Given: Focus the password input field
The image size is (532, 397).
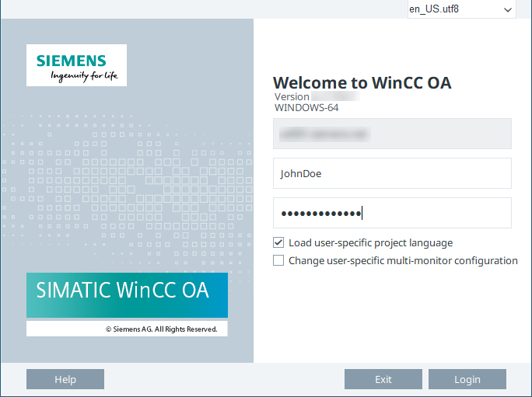Looking at the screenshot, I should click(392, 213).
